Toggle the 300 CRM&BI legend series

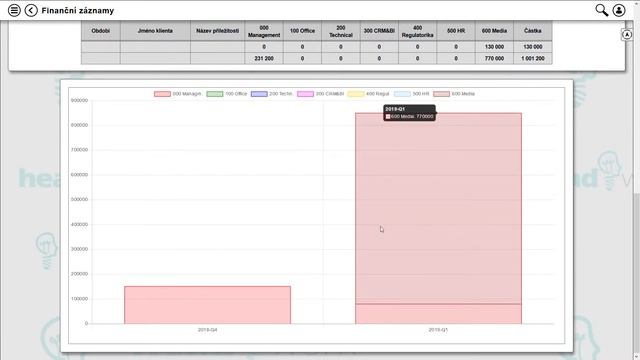point(321,94)
